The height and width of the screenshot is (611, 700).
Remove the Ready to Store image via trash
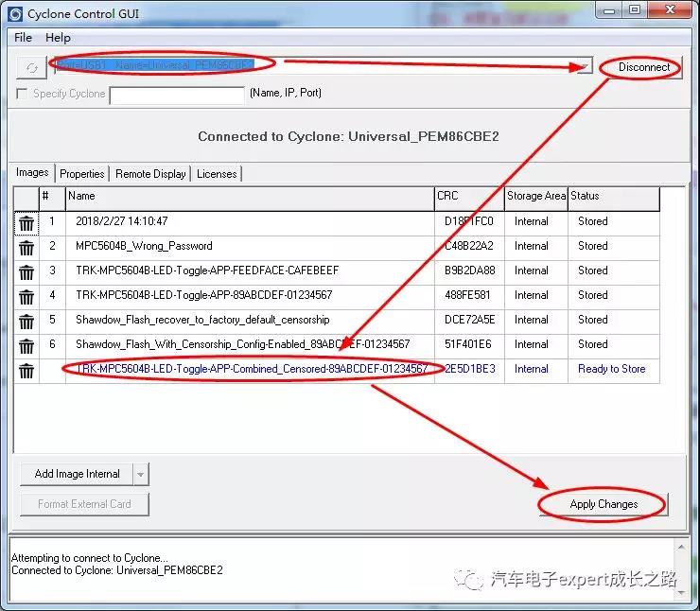tap(26, 370)
